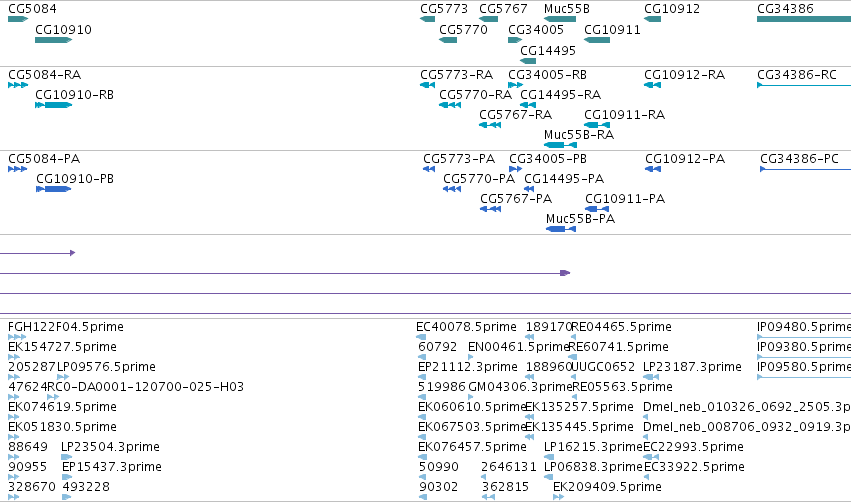Click protein CG10910-PB label

[x=75, y=179]
